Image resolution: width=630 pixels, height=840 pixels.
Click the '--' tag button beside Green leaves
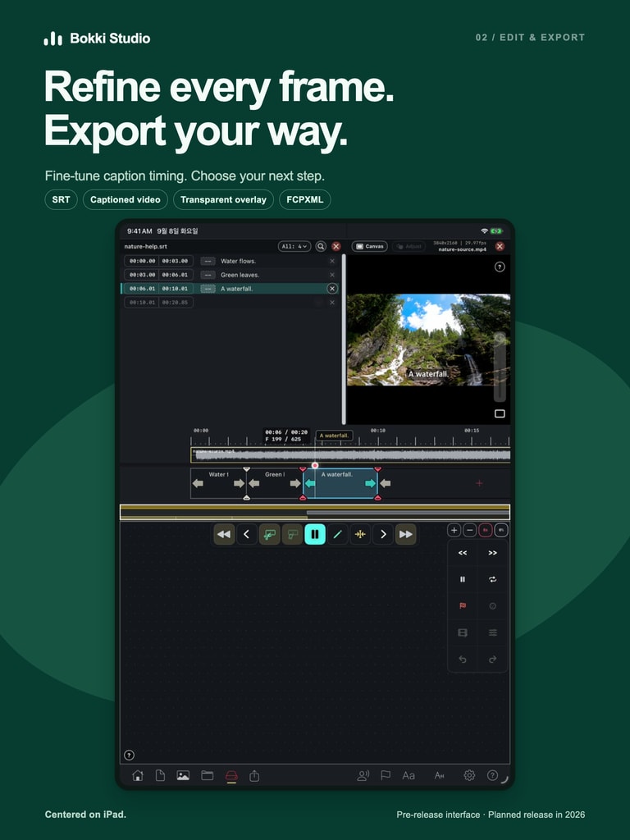(208, 275)
